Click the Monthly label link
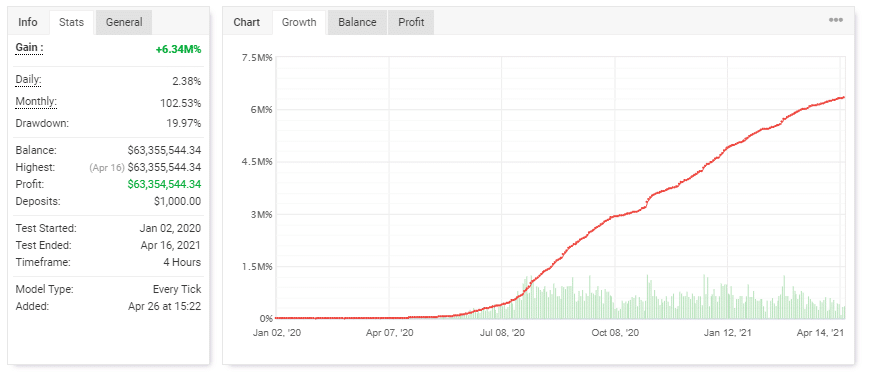Viewport: 870px width, 376px height. pyautogui.click(x=36, y=103)
